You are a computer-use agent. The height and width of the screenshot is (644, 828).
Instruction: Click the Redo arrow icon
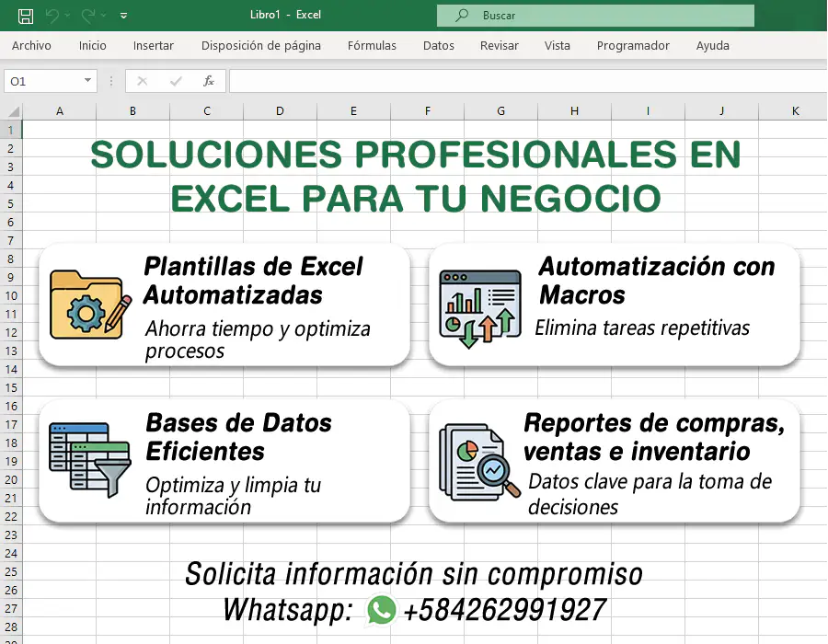(87, 16)
